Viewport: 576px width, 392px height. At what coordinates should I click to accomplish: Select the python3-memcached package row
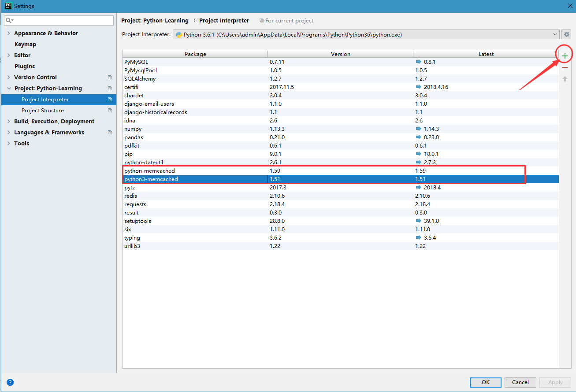tap(341, 179)
